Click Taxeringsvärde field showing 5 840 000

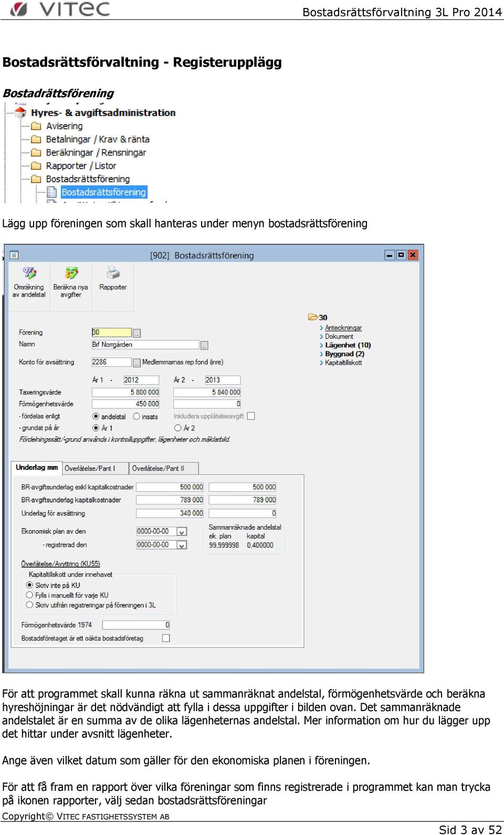[207, 392]
